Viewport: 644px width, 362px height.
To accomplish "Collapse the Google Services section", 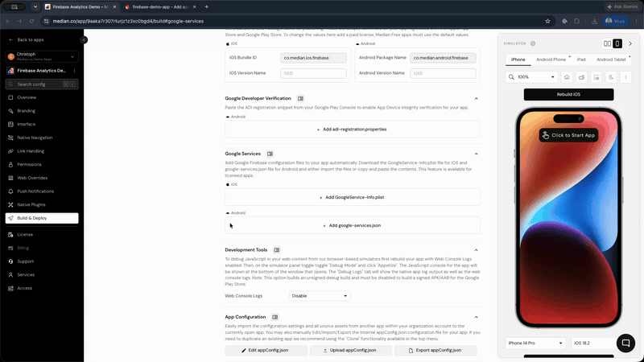I will point(476,154).
